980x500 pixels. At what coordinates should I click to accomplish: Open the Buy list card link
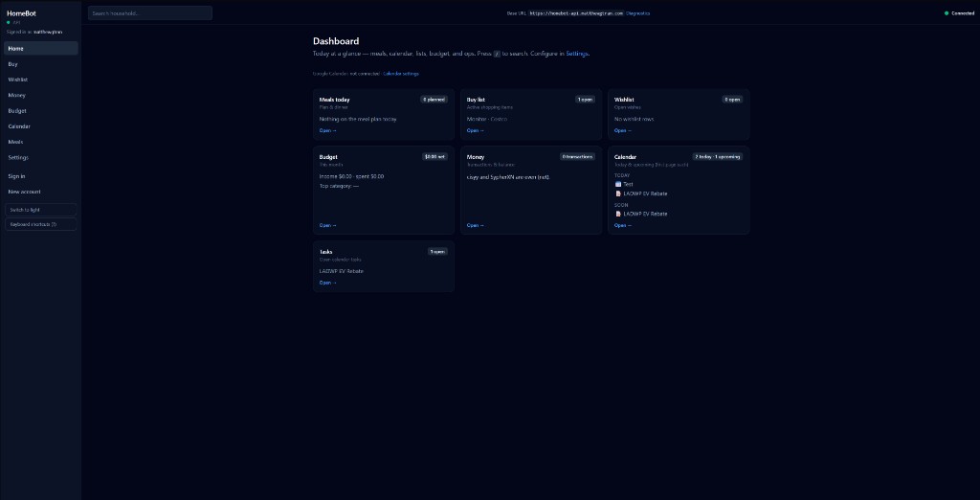(x=476, y=131)
